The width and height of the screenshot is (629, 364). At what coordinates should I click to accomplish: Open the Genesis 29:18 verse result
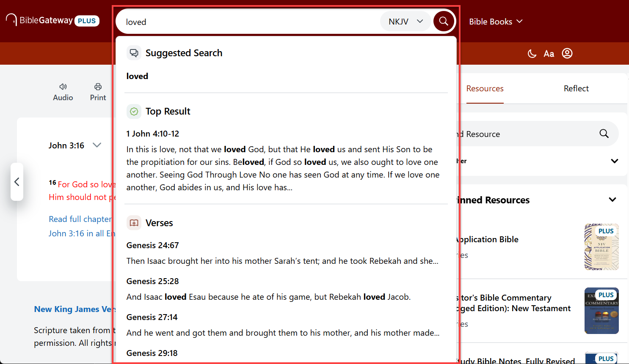(152, 353)
